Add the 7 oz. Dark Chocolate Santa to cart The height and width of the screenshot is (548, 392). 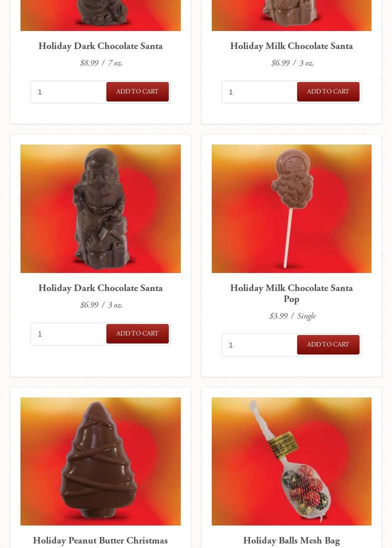(x=137, y=91)
